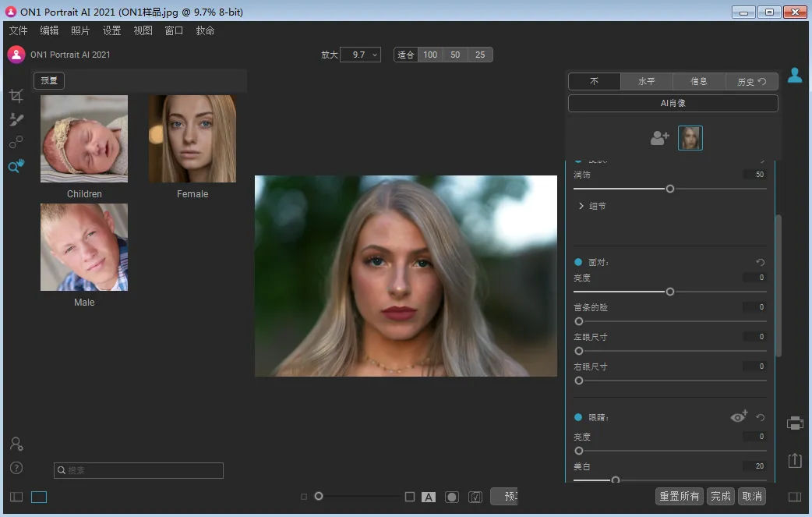Click the portrait person icon top right
The image size is (812, 517).
[x=794, y=75]
